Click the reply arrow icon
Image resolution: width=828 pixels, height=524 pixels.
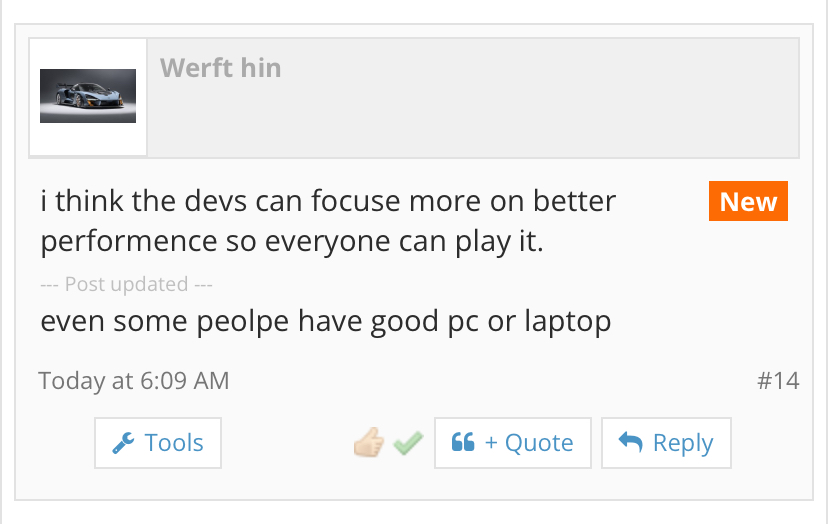pos(630,442)
